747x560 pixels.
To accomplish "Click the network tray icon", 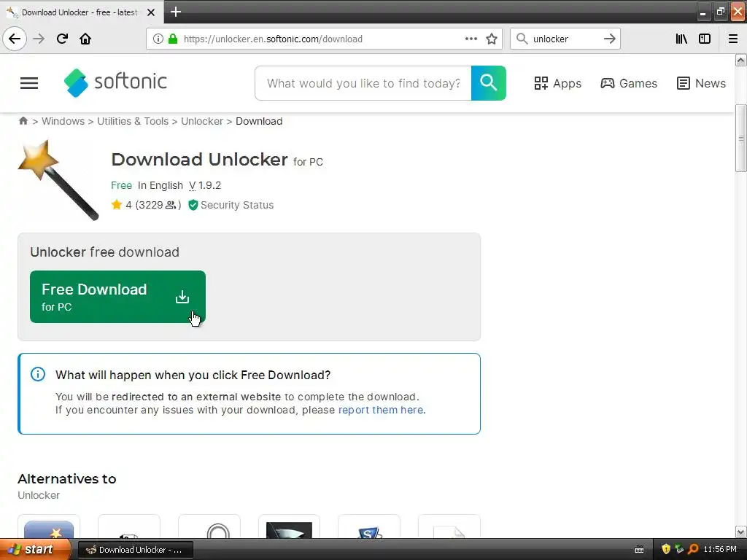I will [679, 550].
